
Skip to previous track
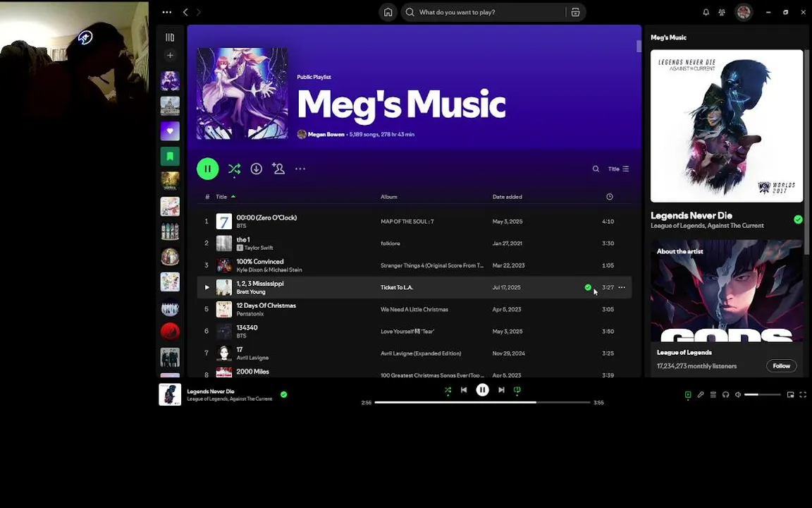464,389
